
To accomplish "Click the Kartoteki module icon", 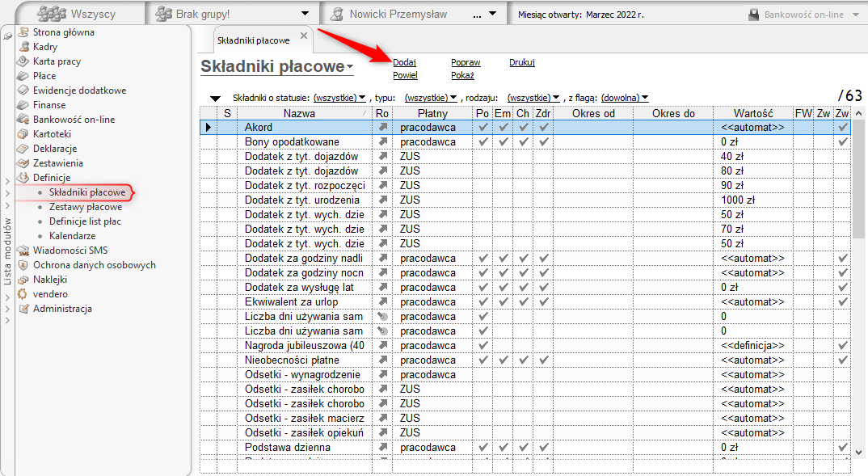I will (x=23, y=134).
